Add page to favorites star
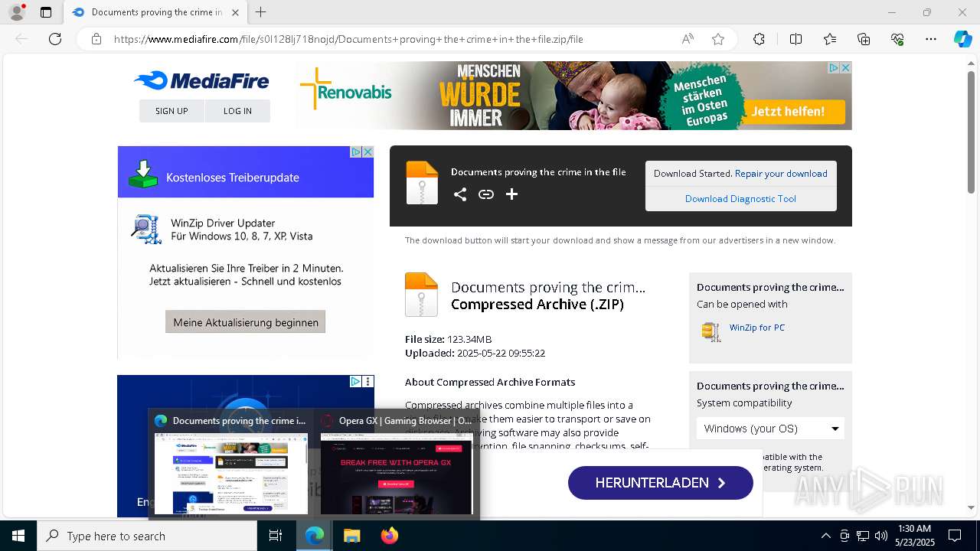980x551 pixels. point(718,39)
